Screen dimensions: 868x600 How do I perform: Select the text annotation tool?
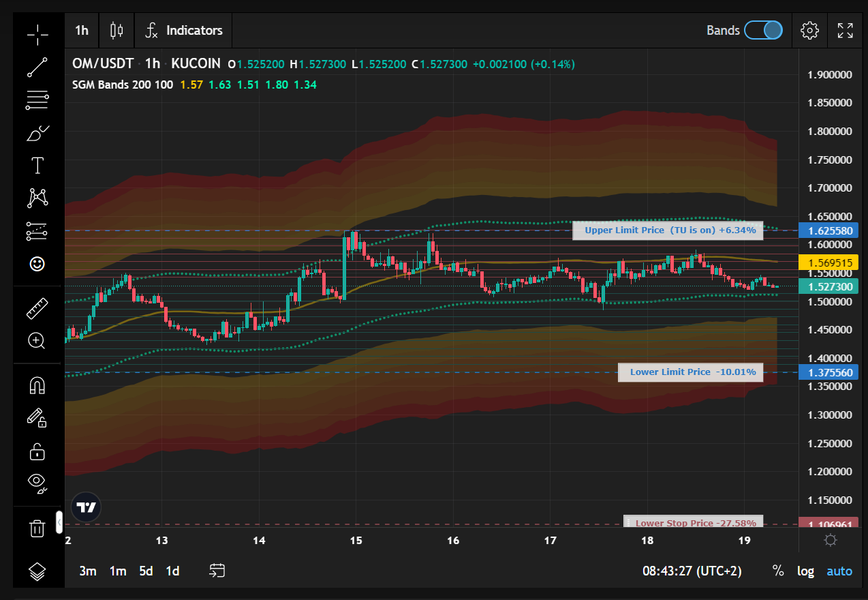37,165
